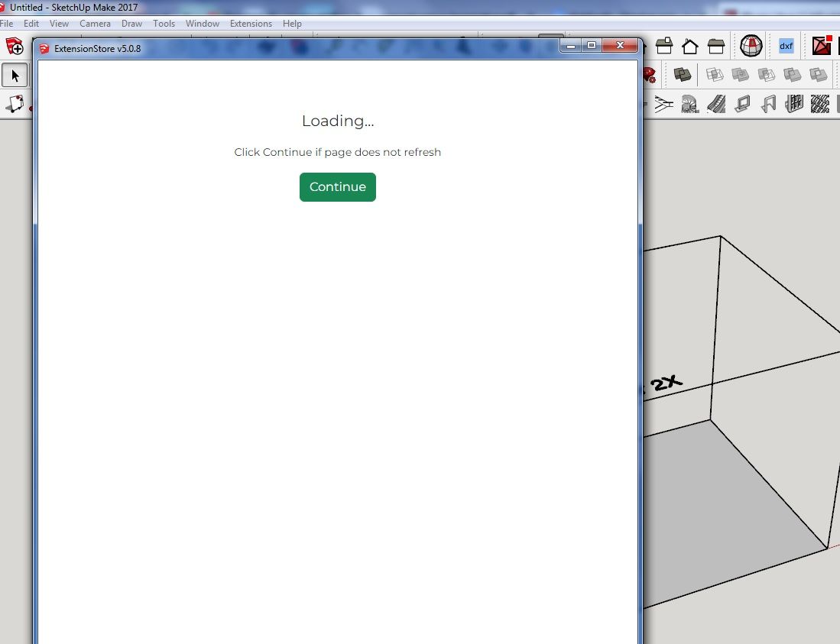Click the gray-roofed house icon beside the globe
The image size is (840, 644).
(715, 46)
